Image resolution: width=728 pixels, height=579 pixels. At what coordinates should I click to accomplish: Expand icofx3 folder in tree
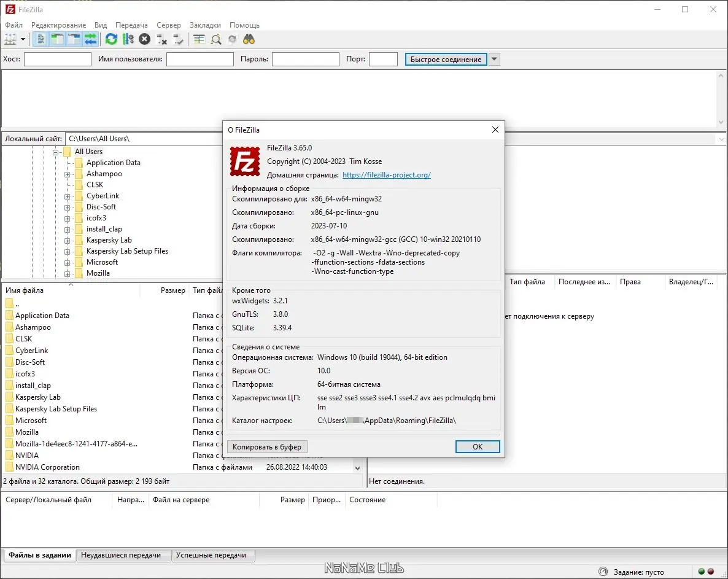pyautogui.click(x=68, y=218)
